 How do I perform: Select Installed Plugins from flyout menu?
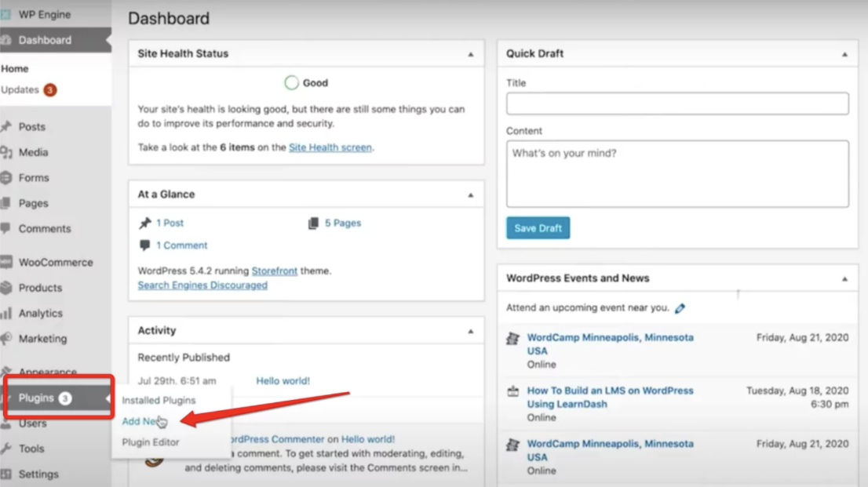[x=159, y=400]
